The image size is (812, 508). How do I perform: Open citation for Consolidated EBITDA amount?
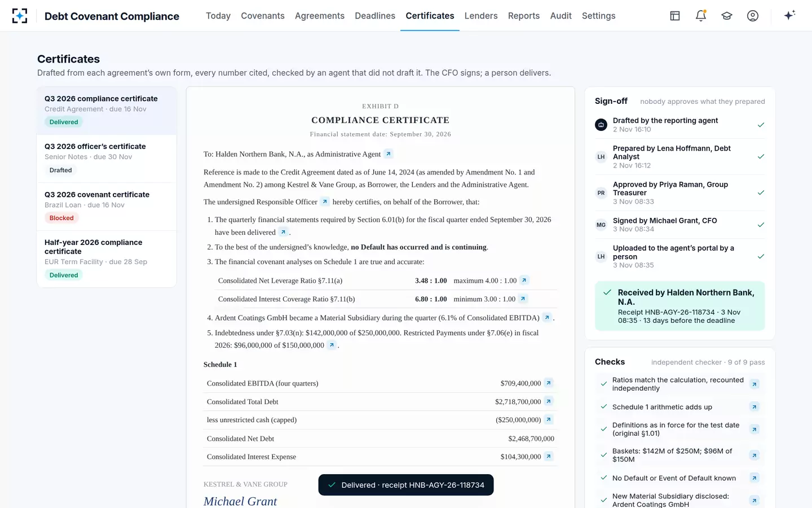tap(549, 383)
